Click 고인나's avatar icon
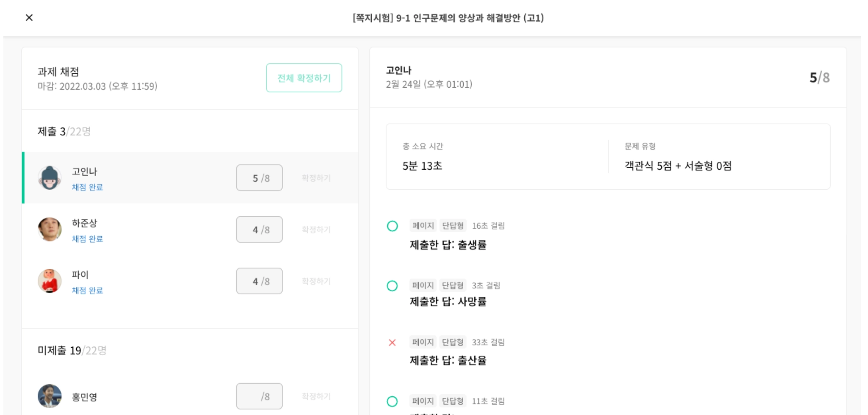The image size is (868, 415). [50, 178]
